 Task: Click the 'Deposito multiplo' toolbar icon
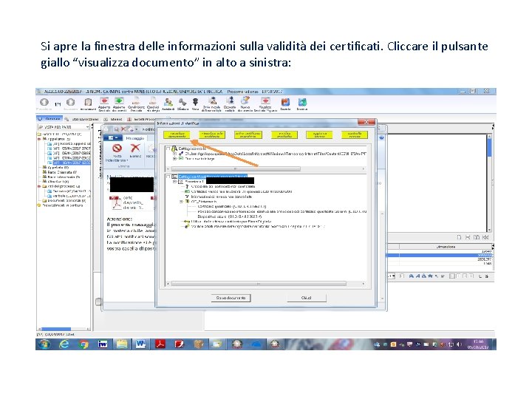point(230,100)
